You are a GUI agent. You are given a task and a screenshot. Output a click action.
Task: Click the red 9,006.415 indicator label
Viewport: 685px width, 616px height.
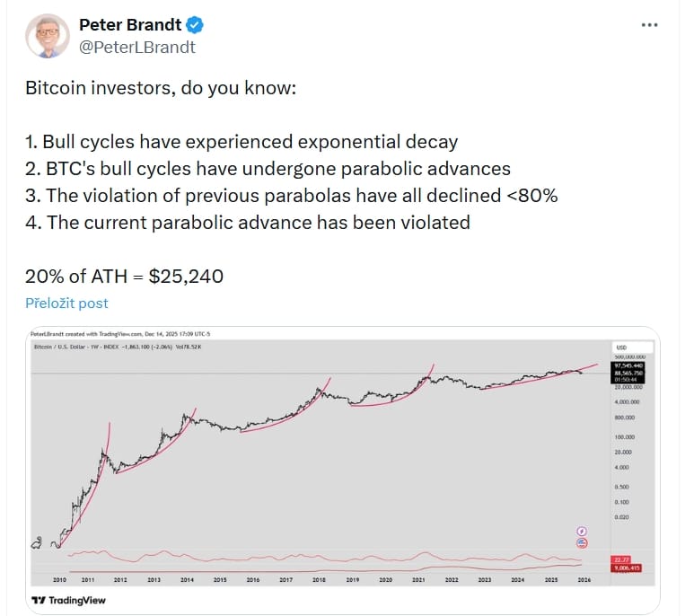(x=625, y=568)
